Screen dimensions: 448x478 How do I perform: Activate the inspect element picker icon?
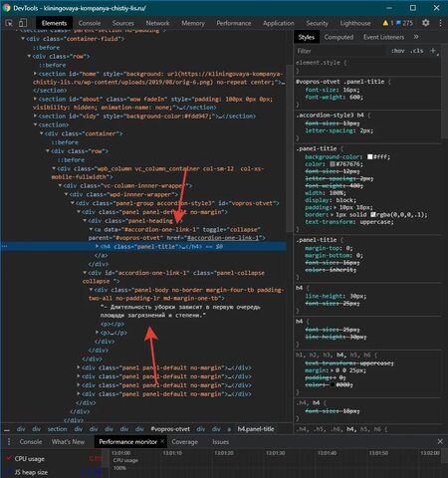tap(9, 23)
